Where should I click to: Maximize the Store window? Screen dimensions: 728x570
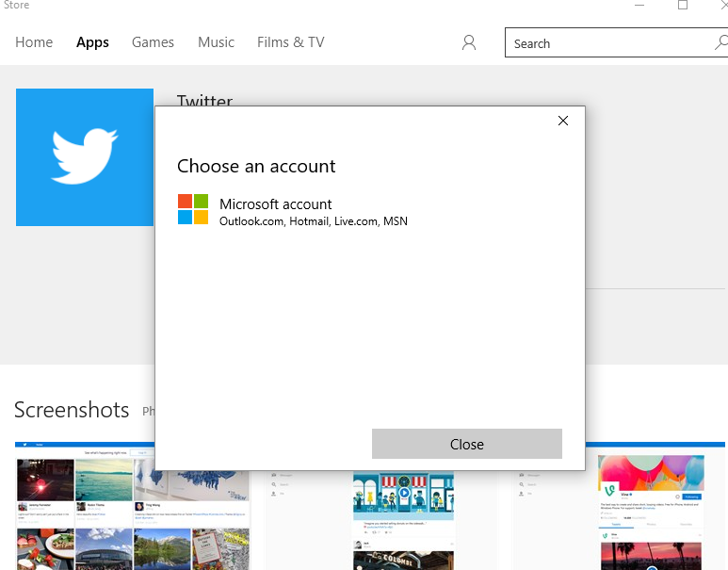tap(683, 5)
